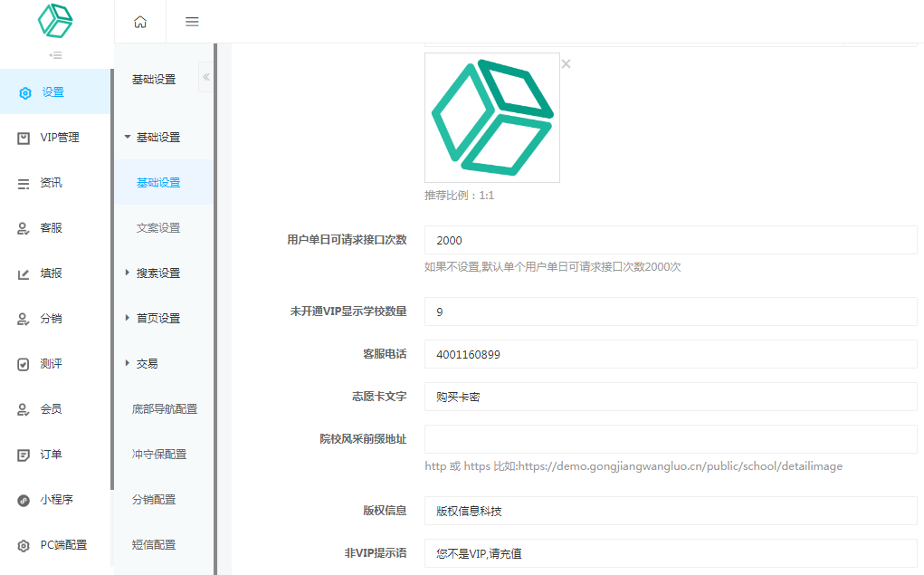Click the 会员 person icon
Viewport: 924px width, 575px height.
[23, 410]
